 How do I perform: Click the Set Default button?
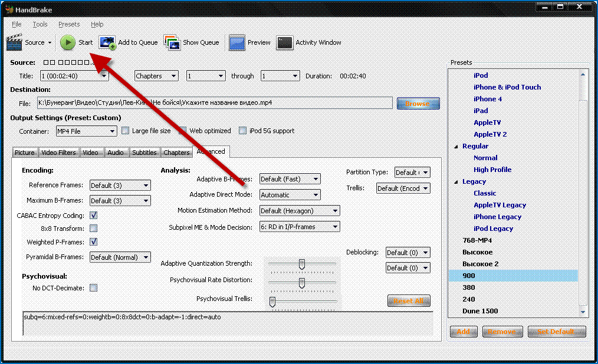[557, 332]
